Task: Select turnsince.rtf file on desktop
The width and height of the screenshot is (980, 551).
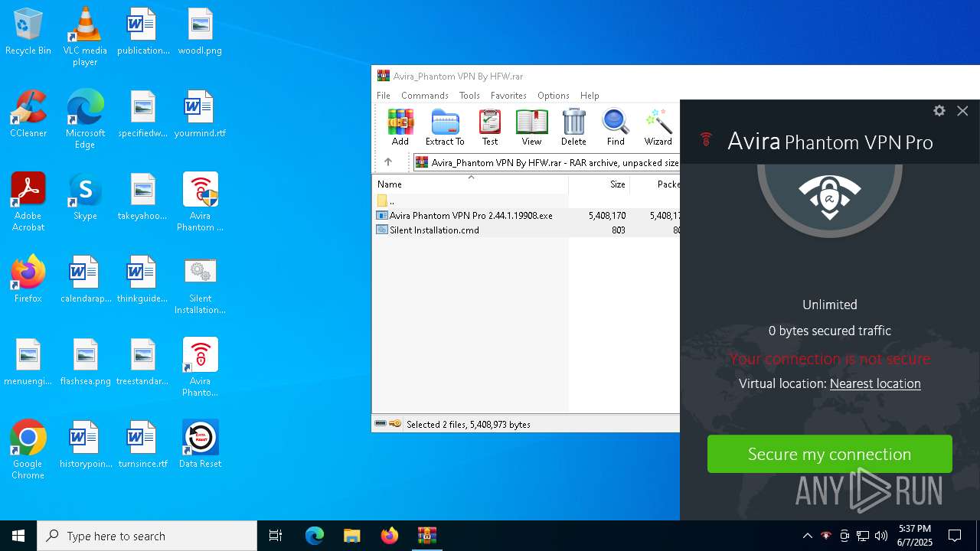Action: tap(143, 444)
